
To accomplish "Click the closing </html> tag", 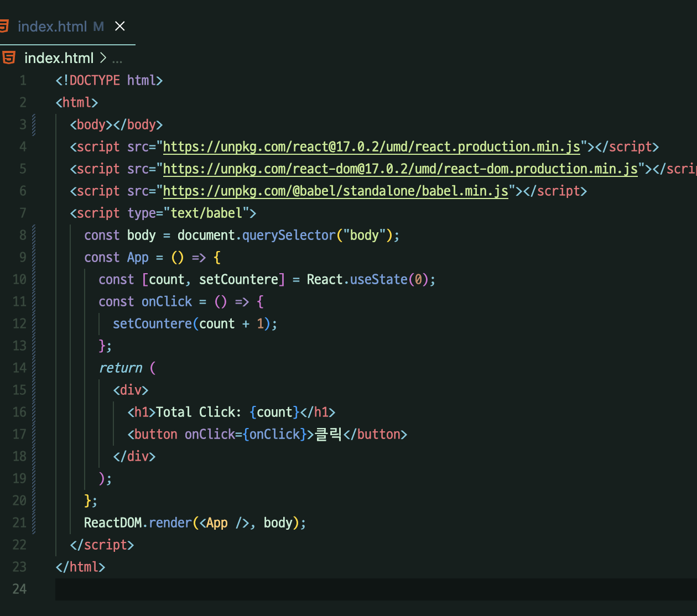I will [80, 567].
